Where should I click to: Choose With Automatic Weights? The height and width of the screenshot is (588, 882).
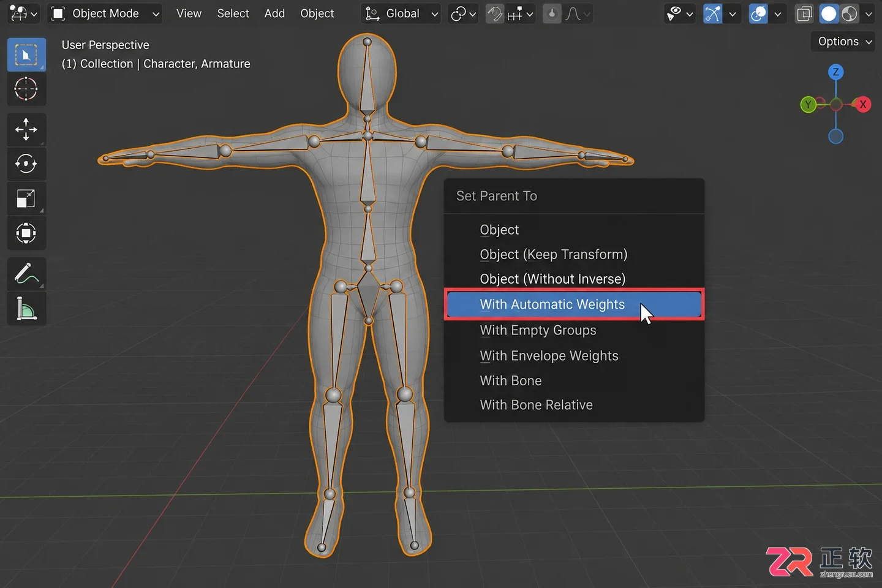tap(574, 304)
